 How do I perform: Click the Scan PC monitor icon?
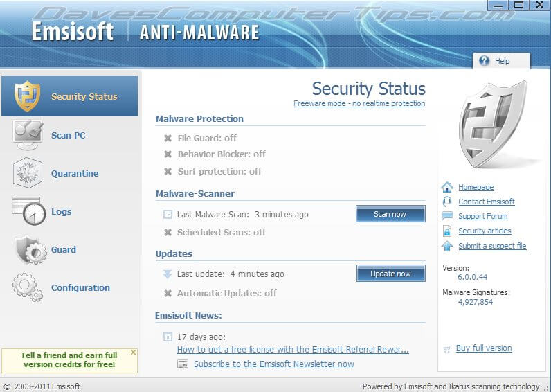[x=28, y=134]
